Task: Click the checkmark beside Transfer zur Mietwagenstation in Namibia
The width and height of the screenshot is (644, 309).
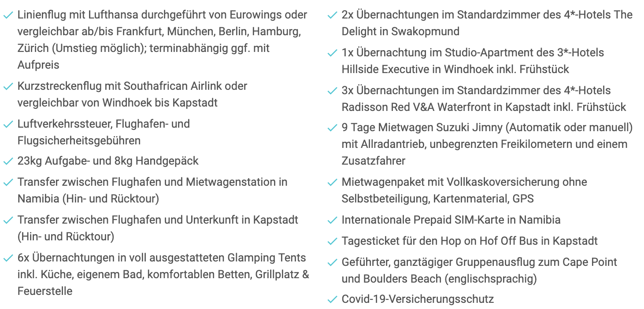Action: pyautogui.click(x=8, y=183)
